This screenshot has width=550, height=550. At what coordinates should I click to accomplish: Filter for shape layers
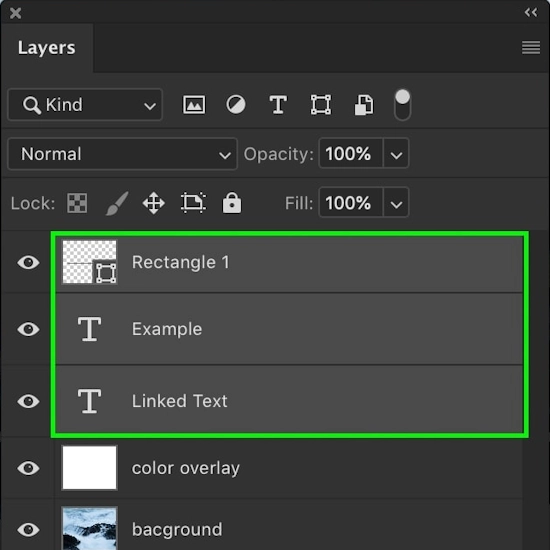tap(321, 105)
